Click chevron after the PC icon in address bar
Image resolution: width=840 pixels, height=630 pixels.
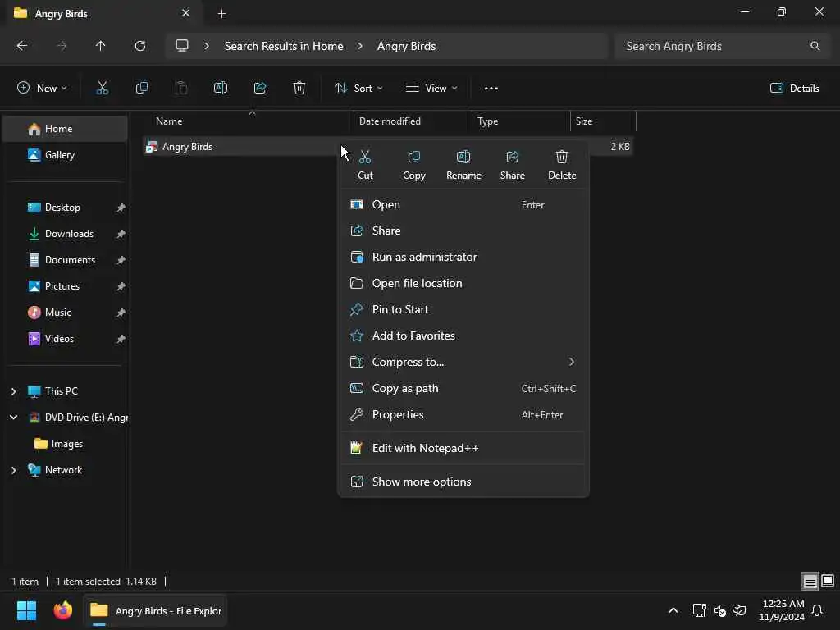(x=206, y=46)
